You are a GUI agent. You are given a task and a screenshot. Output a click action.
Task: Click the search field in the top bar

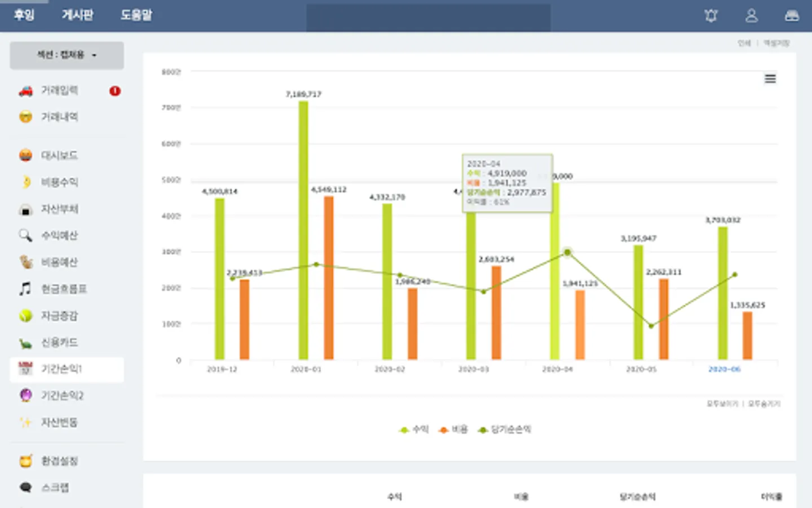pos(429,17)
